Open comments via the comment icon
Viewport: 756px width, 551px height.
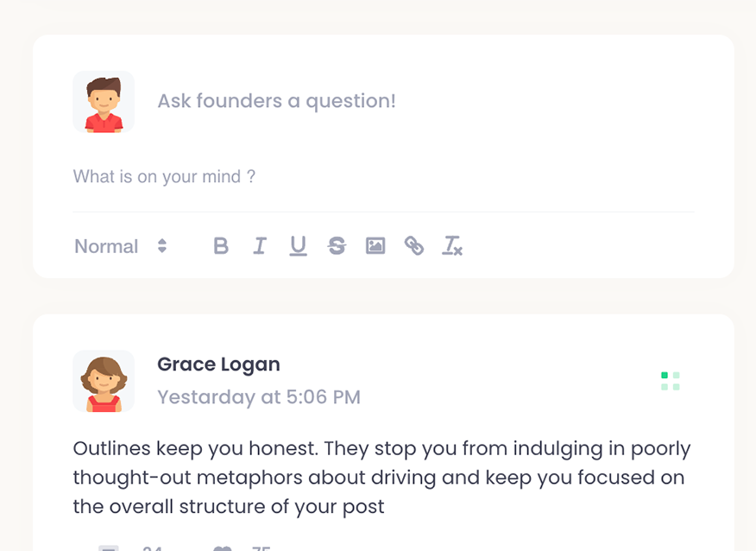click(108, 548)
